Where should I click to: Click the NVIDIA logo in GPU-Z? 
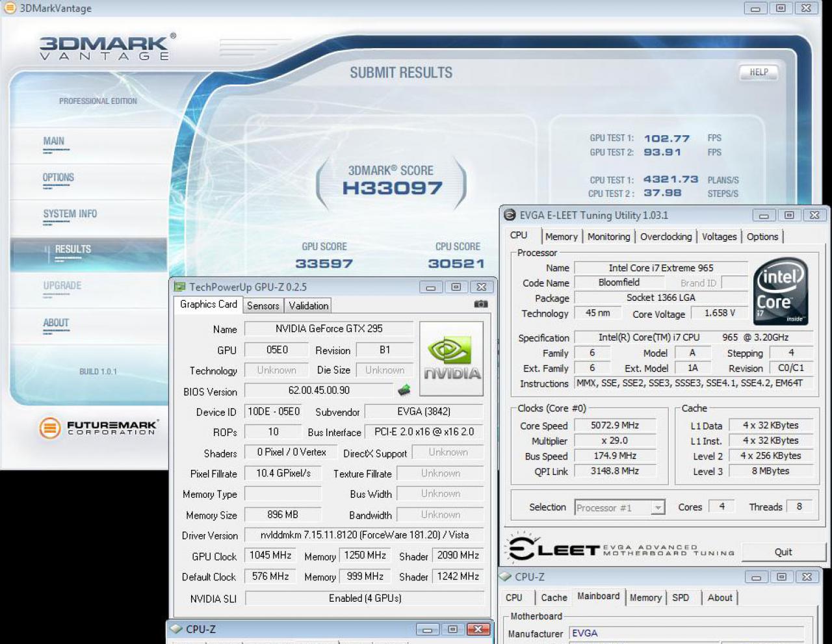click(452, 359)
